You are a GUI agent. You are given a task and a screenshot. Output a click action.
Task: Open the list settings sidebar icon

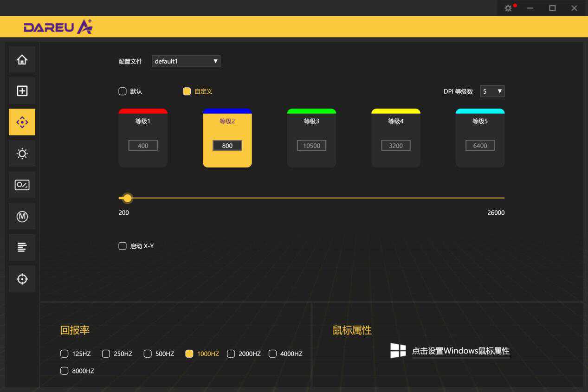click(x=22, y=247)
